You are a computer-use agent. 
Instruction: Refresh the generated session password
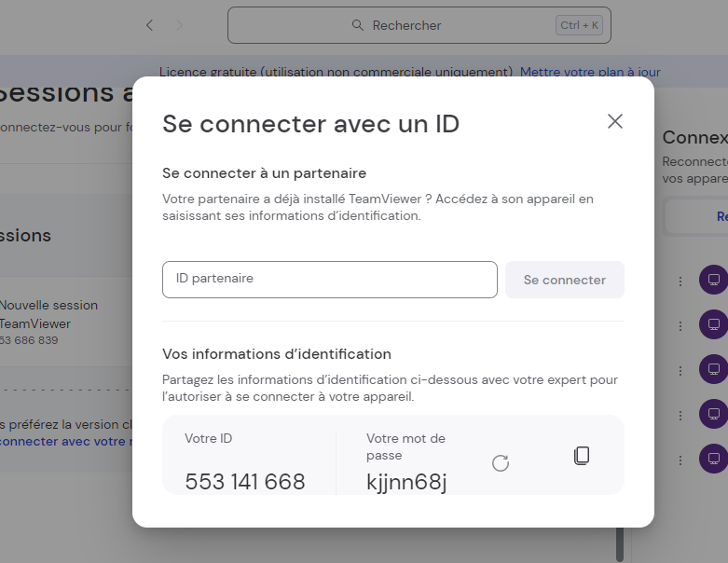coord(501,463)
